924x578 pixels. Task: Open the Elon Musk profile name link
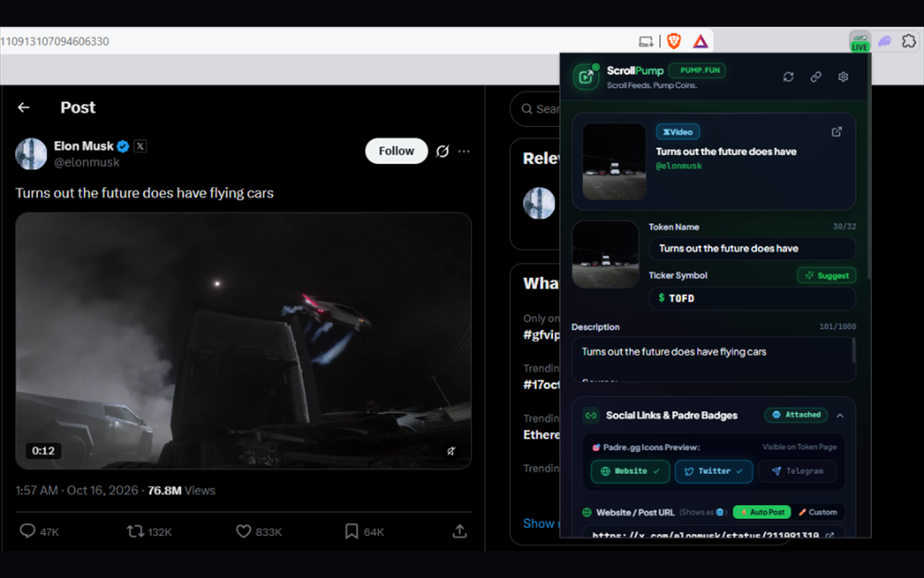coord(84,146)
